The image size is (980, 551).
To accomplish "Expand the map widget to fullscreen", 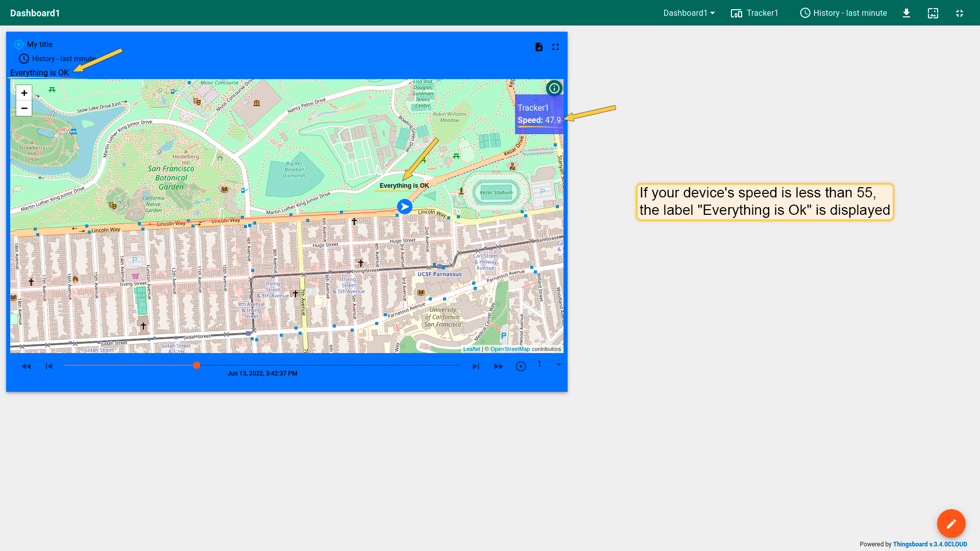I will point(555,47).
